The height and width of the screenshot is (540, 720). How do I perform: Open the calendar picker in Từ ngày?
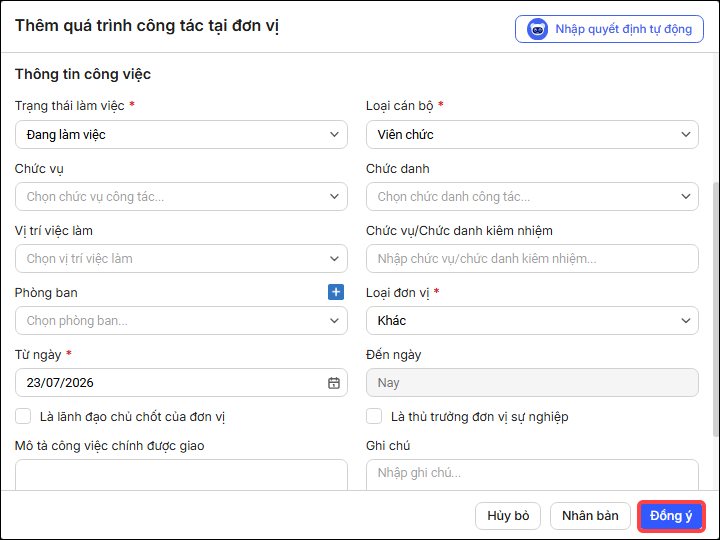(x=334, y=382)
